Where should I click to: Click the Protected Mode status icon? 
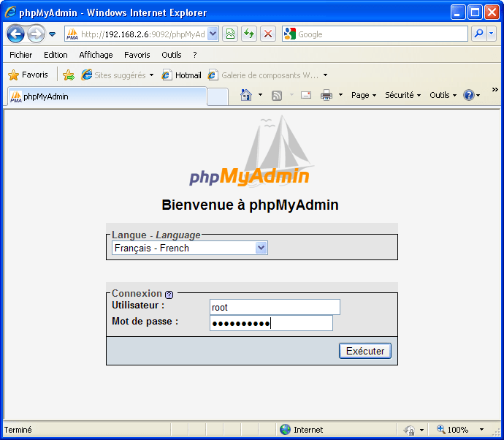pyautogui.click(x=410, y=430)
